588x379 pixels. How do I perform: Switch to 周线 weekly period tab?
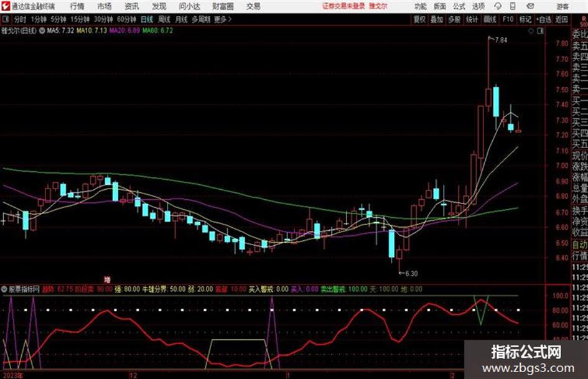click(164, 19)
